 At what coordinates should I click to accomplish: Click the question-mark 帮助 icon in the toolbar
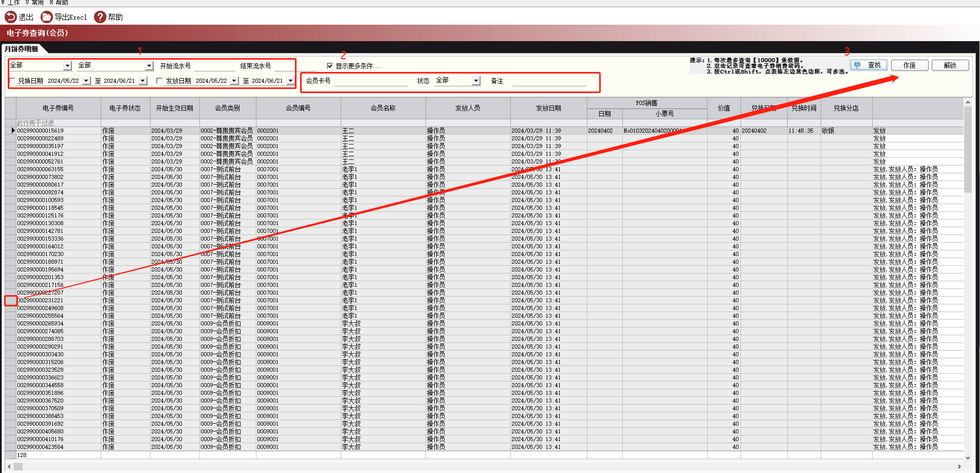(100, 17)
